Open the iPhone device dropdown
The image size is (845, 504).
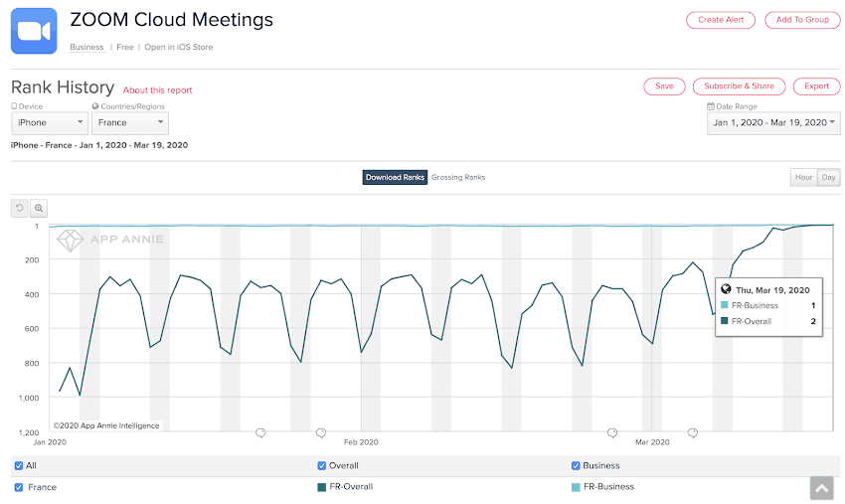tap(51, 123)
